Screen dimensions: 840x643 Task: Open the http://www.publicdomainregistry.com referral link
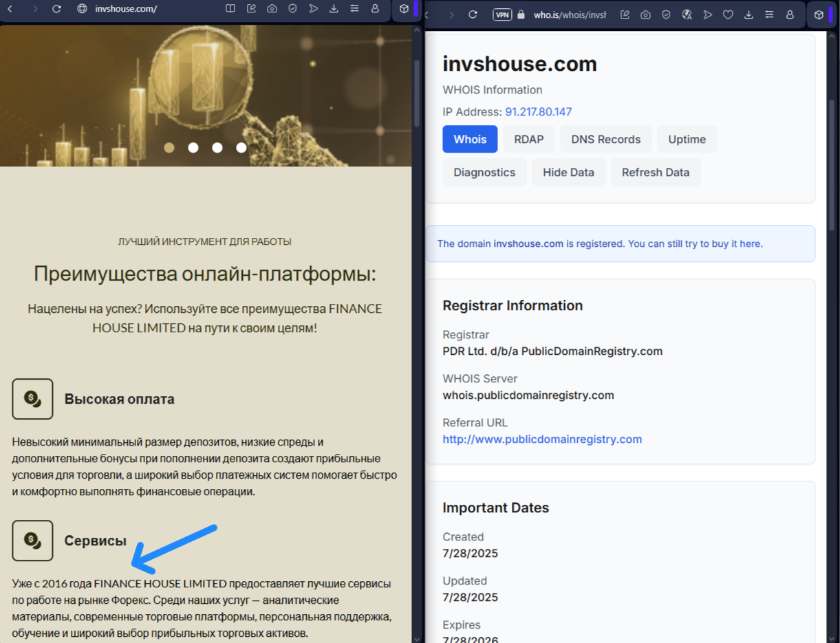542,439
